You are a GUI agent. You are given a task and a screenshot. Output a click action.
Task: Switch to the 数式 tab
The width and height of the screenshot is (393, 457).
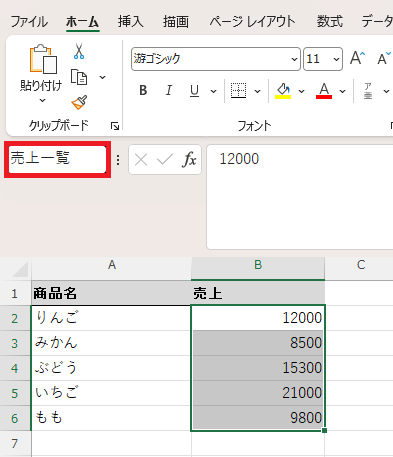[x=329, y=22]
